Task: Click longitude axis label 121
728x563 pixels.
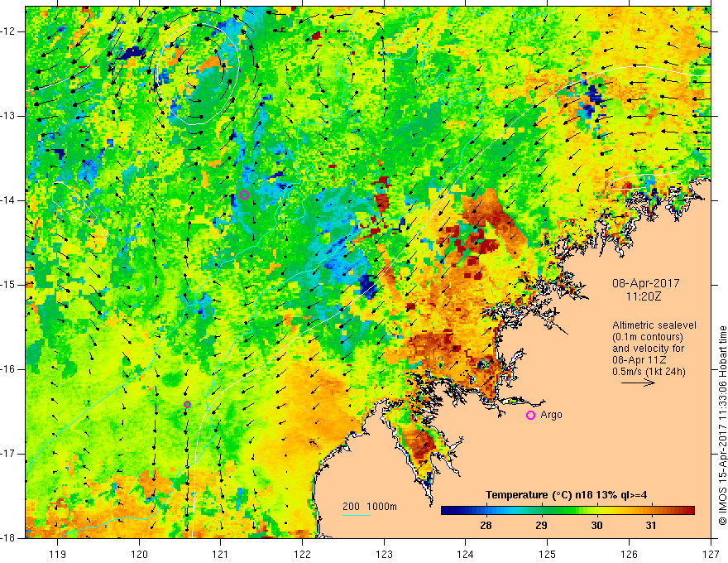Action: click(x=221, y=554)
